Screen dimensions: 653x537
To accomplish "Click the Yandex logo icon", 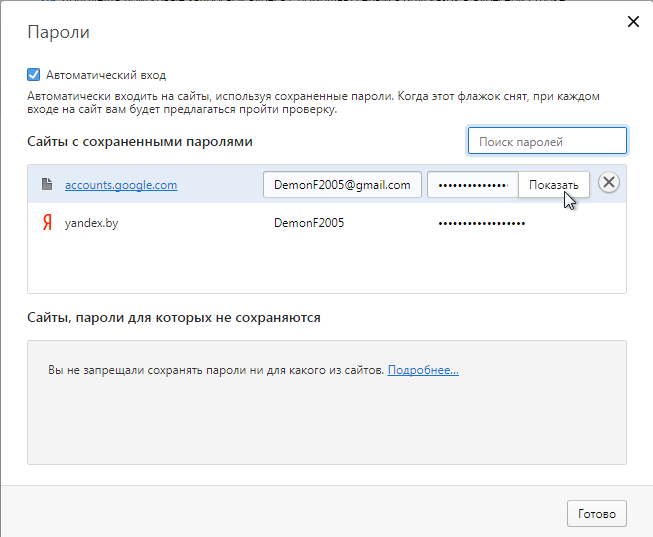I will tap(47, 223).
